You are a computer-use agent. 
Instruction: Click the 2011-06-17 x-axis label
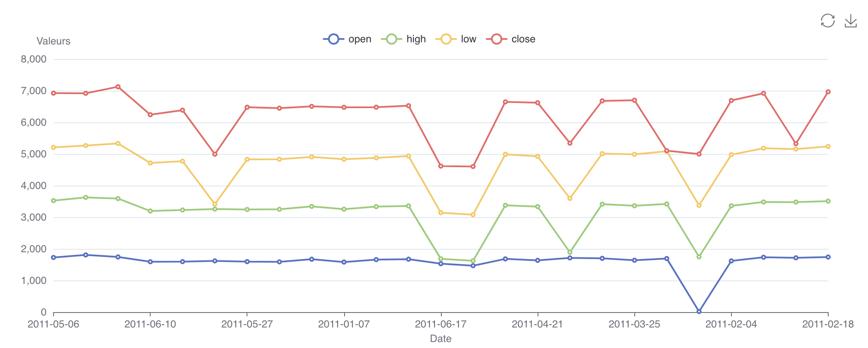440,324
